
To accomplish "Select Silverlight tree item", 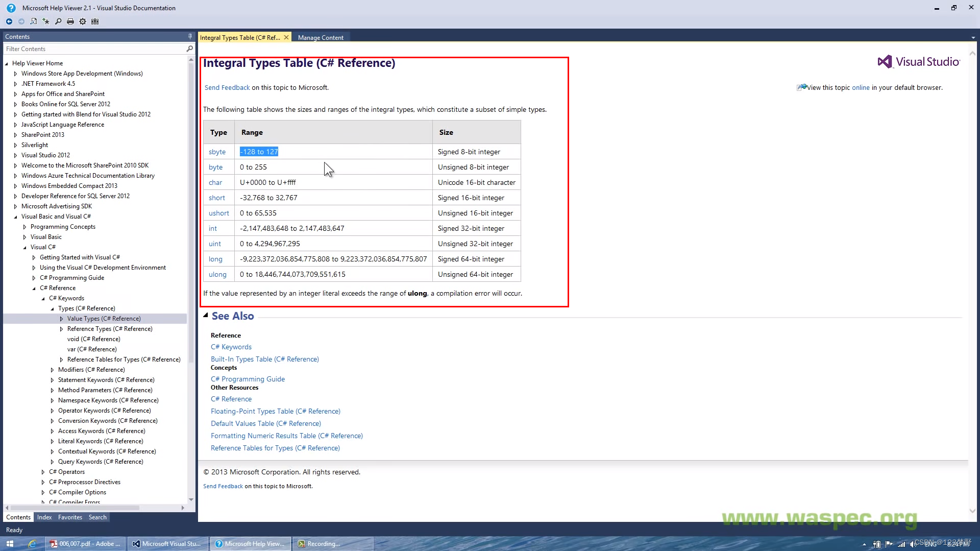I will coord(35,145).
